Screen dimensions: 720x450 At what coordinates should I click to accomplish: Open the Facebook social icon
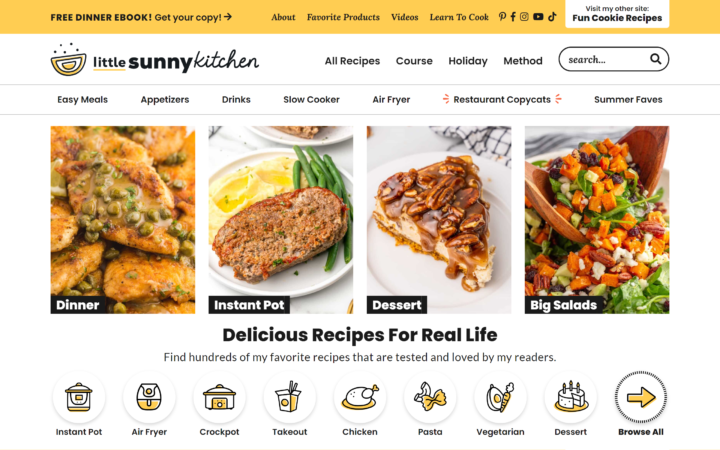click(513, 17)
